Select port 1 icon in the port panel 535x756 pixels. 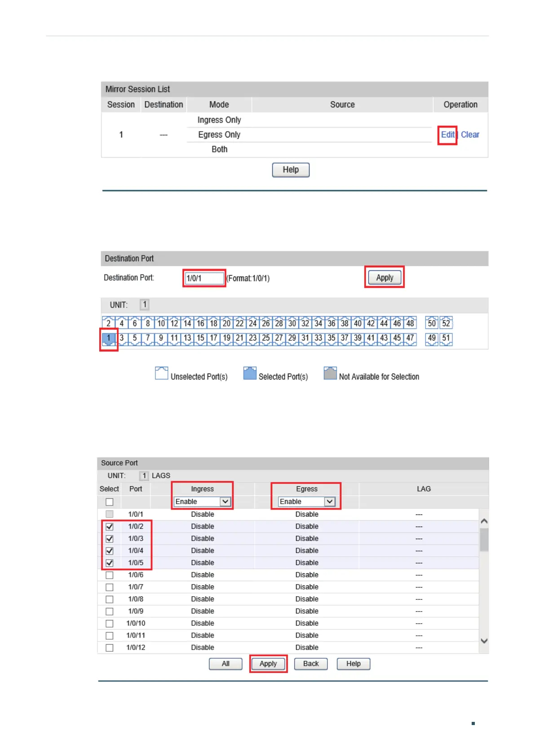[x=108, y=339]
